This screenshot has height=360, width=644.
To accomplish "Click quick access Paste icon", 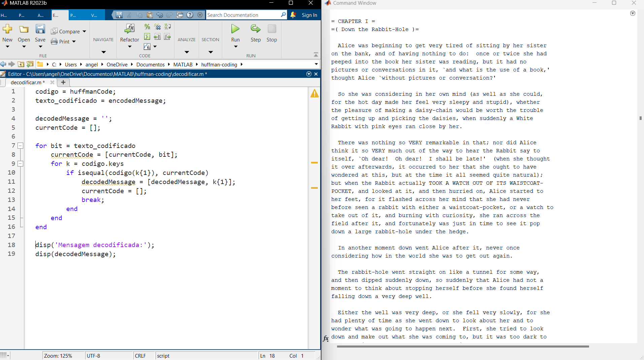I will coord(149,15).
